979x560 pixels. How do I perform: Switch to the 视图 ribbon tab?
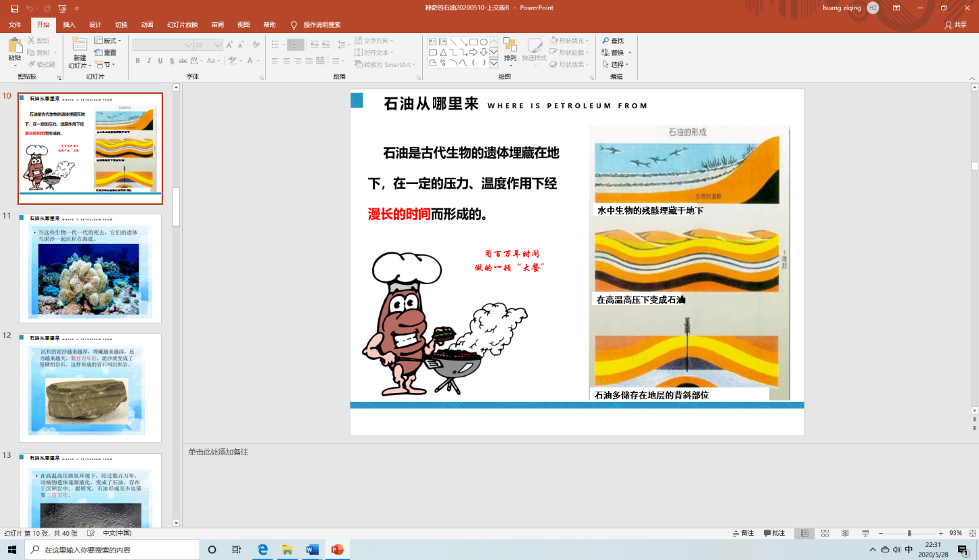(244, 25)
